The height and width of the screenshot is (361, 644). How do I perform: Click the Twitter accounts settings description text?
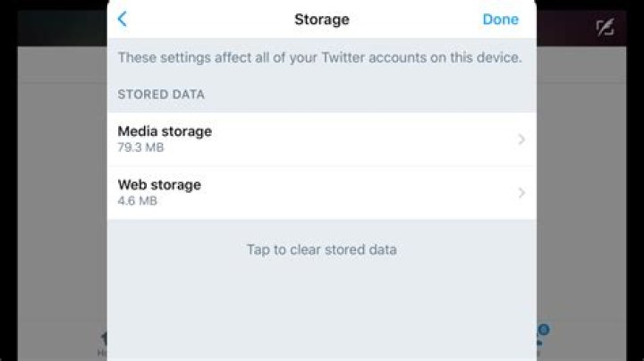pyautogui.click(x=320, y=58)
